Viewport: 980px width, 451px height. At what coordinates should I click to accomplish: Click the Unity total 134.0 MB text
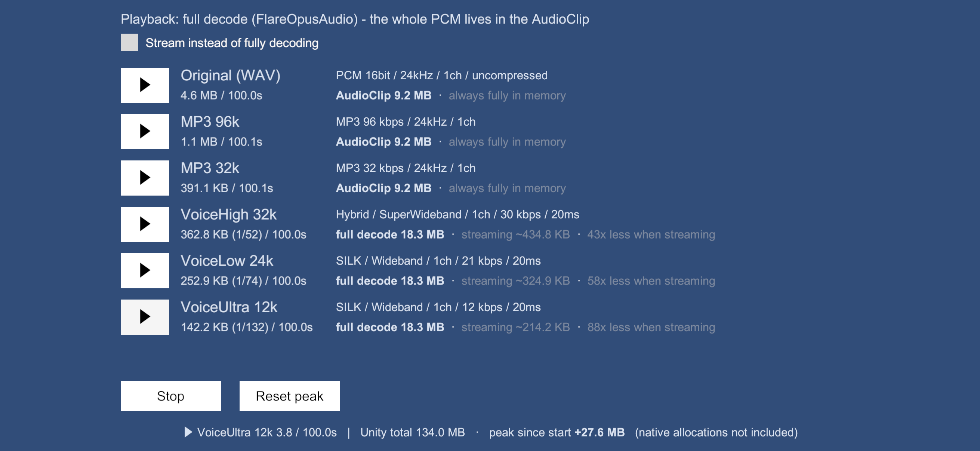[412, 432]
